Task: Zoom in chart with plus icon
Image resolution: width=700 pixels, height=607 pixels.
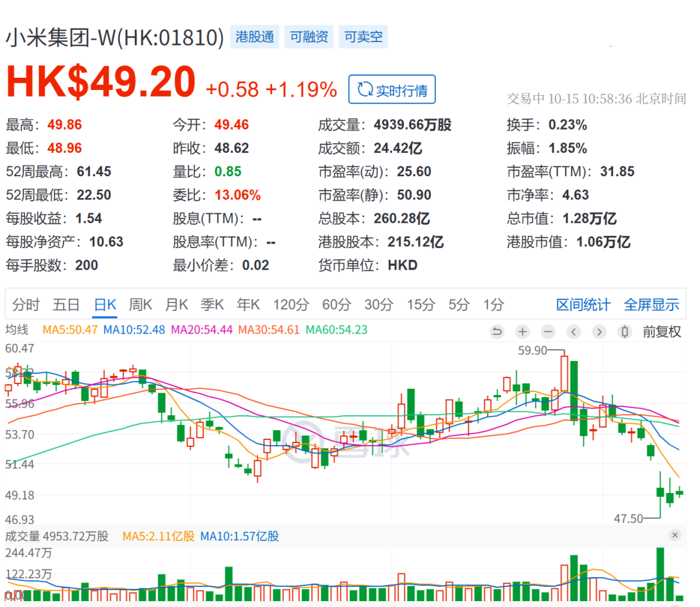Action: tap(522, 332)
